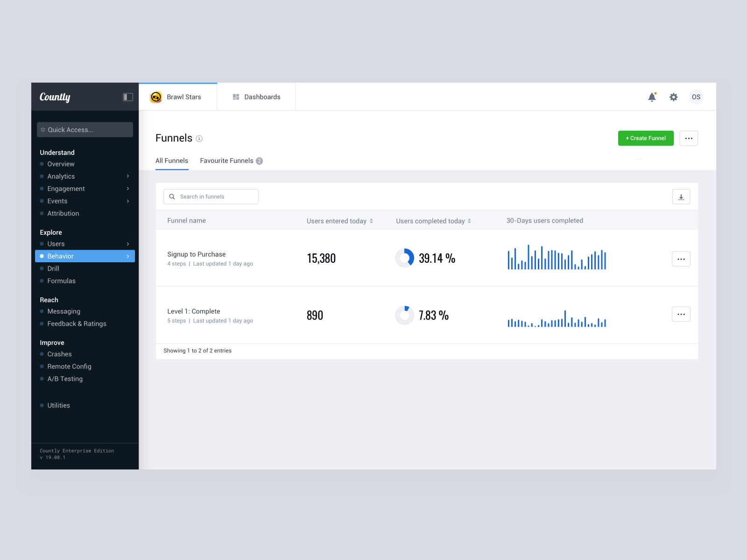
Task: Open the notifications bell
Action: click(x=652, y=97)
